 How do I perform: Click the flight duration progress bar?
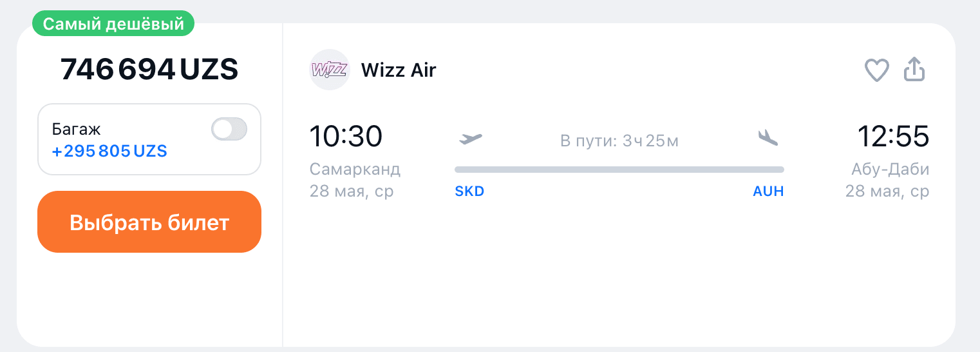(619, 170)
